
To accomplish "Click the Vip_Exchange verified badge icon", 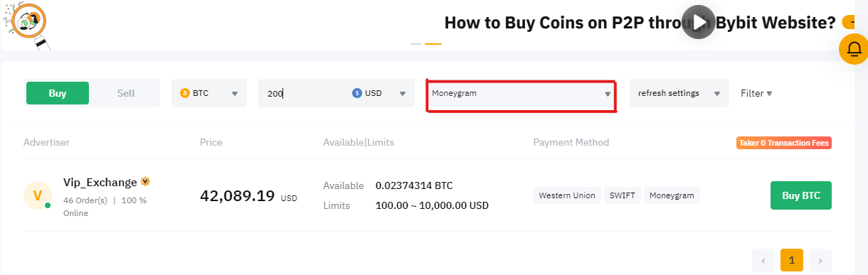I will click(145, 182).
